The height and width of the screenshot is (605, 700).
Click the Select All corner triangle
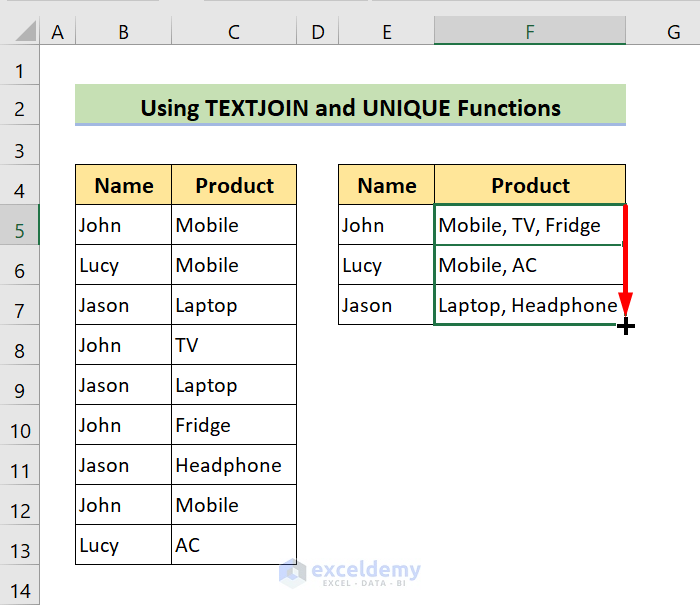click(x=25, y=31)
